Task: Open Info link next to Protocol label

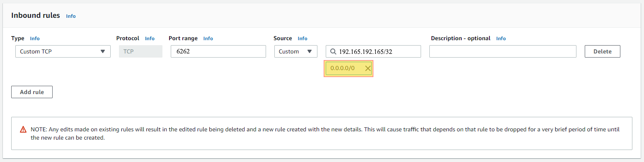Action: click(x=150, y=39)
